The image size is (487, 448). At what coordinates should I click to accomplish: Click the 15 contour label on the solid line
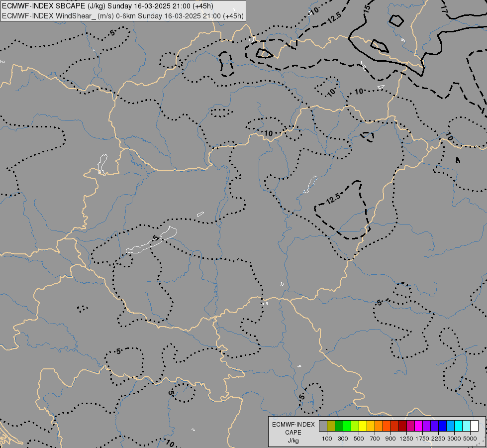[368, 8]
